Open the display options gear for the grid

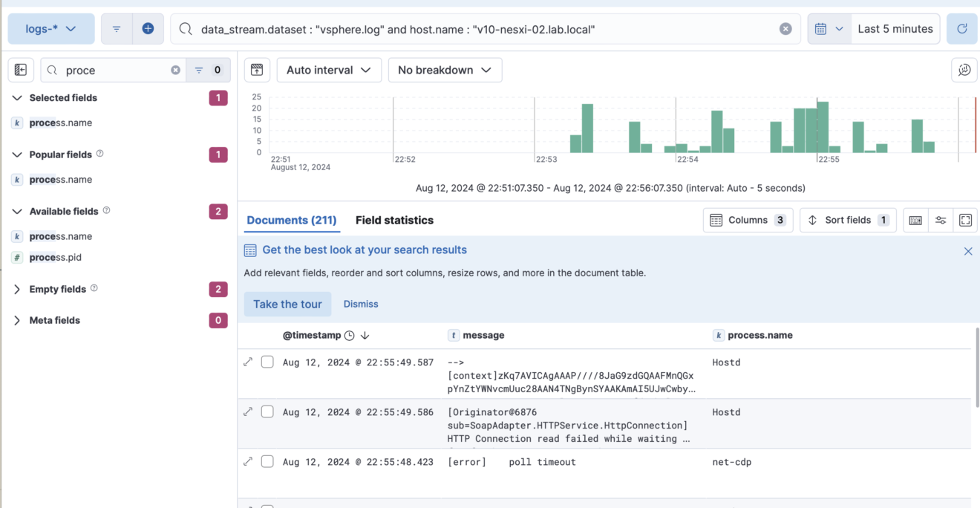[940, 220]
